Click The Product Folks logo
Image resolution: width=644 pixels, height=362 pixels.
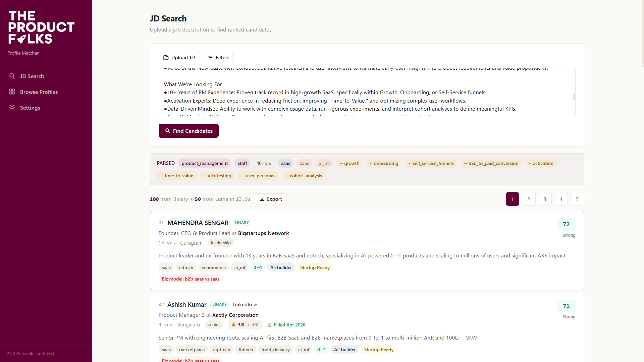41,27
